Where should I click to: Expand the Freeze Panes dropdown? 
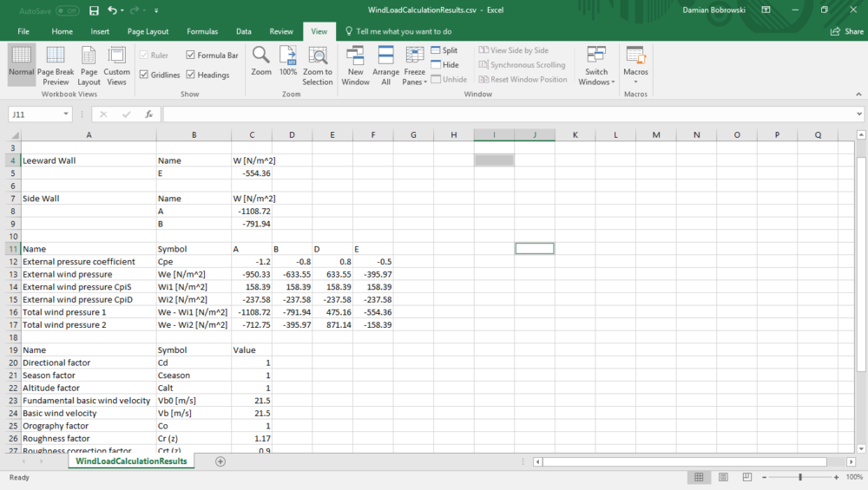(x=415, y=66)
